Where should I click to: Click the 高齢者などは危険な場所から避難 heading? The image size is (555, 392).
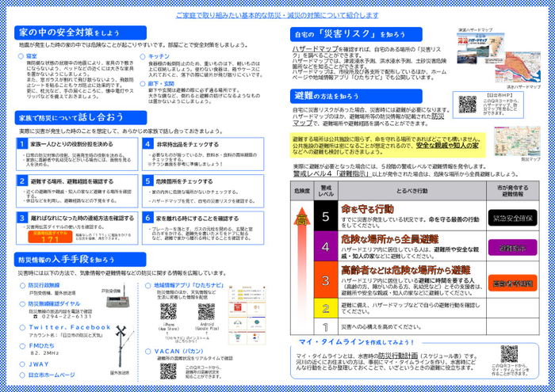406,270
